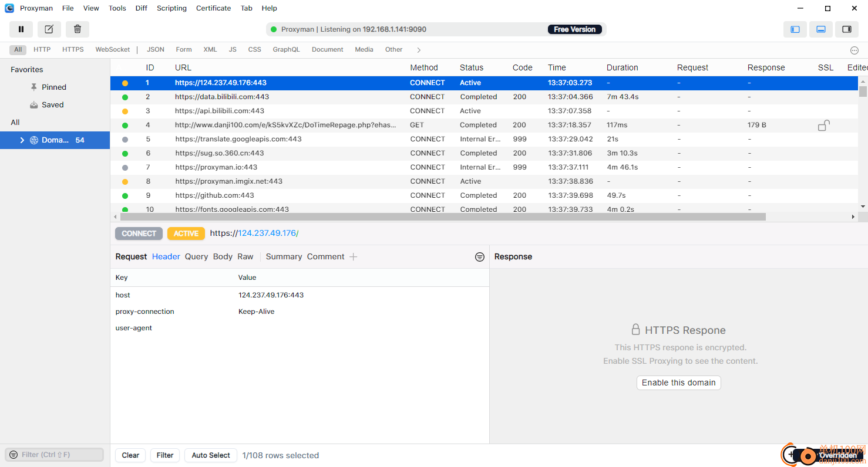868x467 pixels.
Task: Click Enable this domain button
Action: pos(679,383)
